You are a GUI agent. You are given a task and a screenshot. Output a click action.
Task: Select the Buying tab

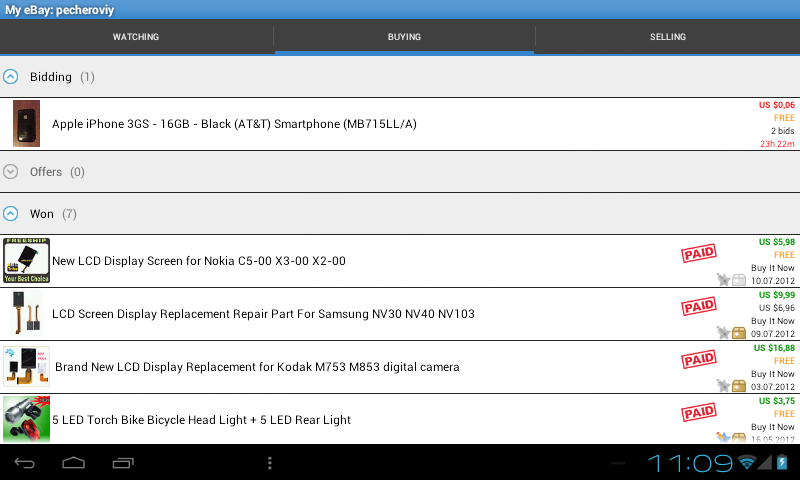coord(404,37)
